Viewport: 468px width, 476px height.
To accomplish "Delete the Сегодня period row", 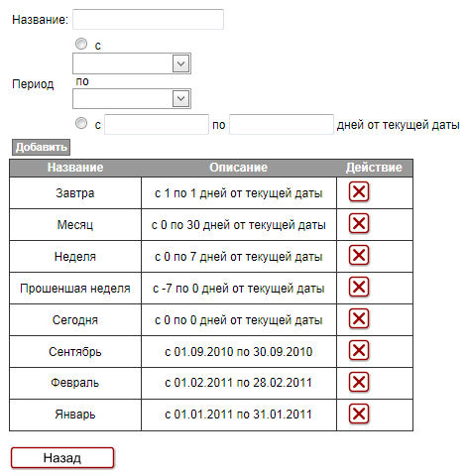I will tap(359, 318).
